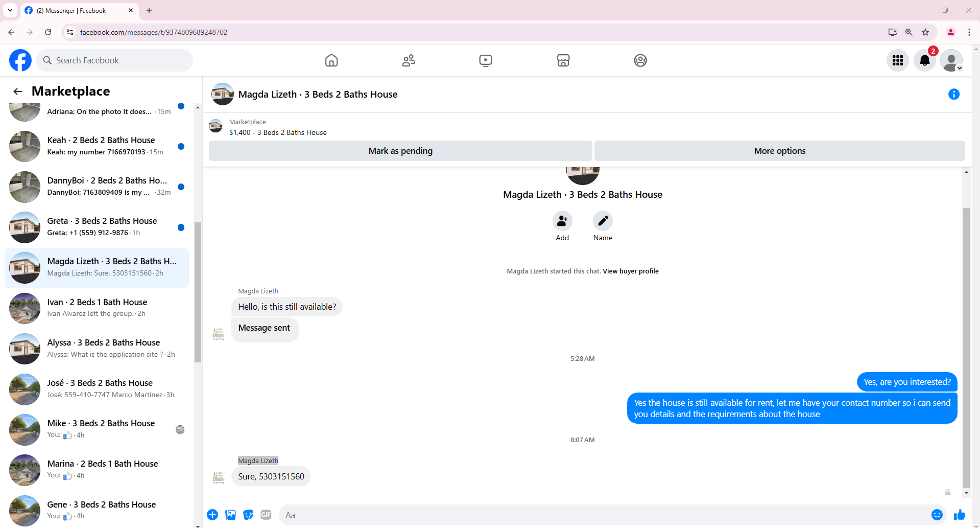Open View buyer profile link
This screenshot has width=980, height=528.
(631, 271)
